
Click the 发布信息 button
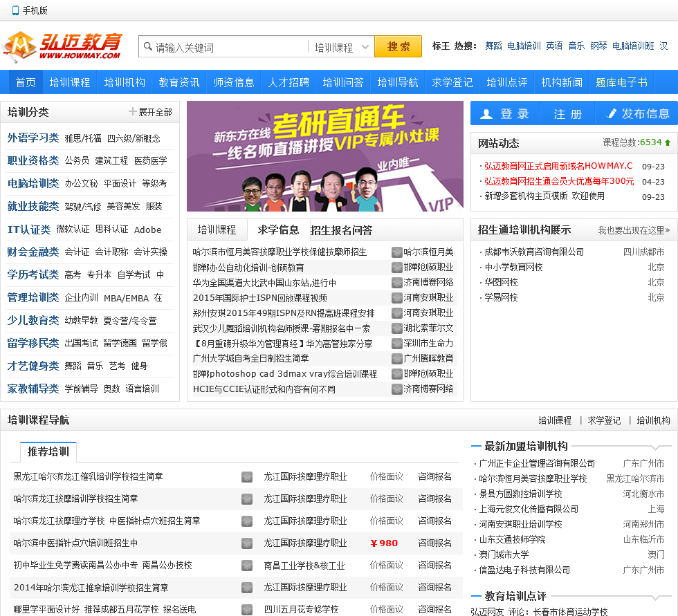click(636, 113)
